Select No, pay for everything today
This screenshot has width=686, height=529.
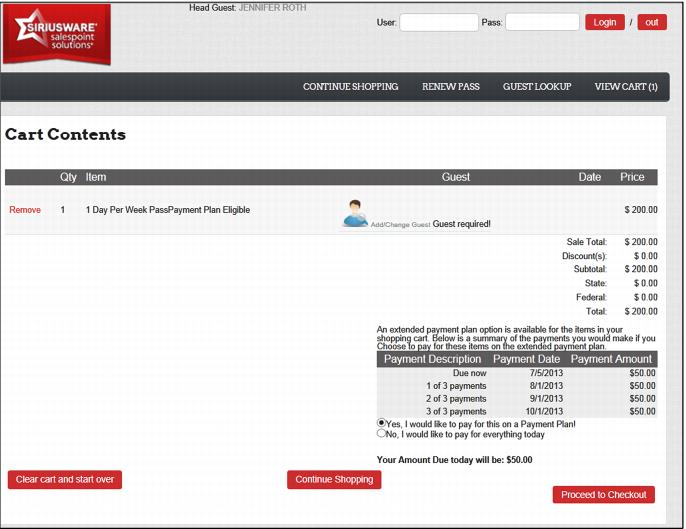(x=381, y=434)
